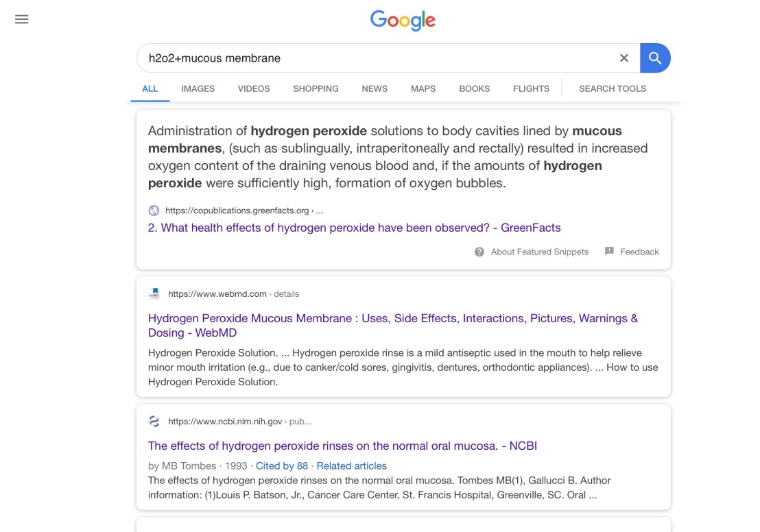This screenshot has width=760, height=532.
Task: Select the Shopping tab
Action: [316, 88]
